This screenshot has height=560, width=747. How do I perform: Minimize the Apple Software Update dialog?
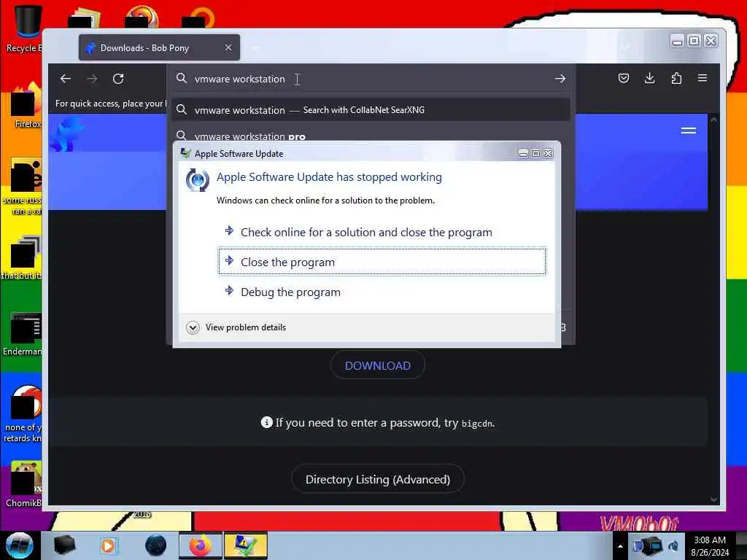(523, 153)
